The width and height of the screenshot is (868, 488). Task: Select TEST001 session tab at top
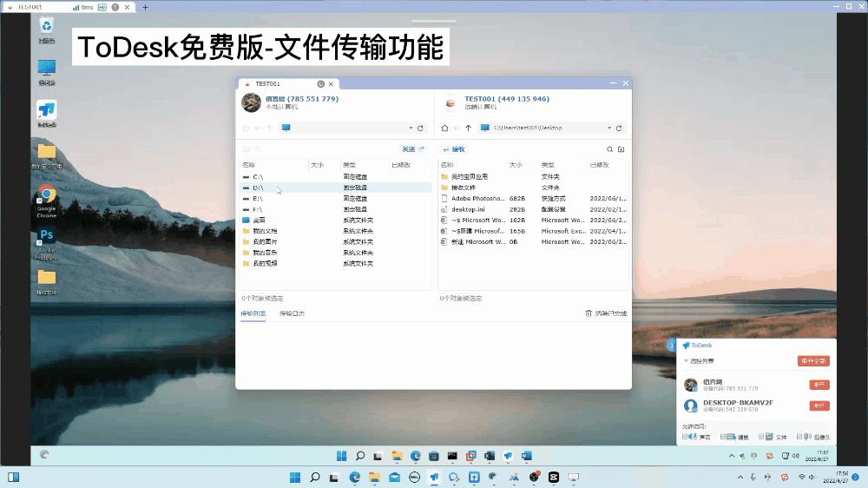click(x=68, y=7)
